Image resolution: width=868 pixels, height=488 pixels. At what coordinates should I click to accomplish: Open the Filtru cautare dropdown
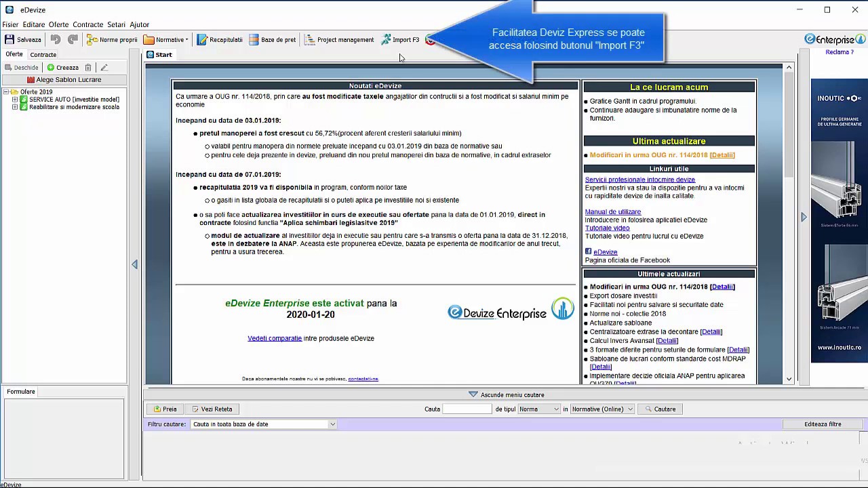tap(264, 424)
